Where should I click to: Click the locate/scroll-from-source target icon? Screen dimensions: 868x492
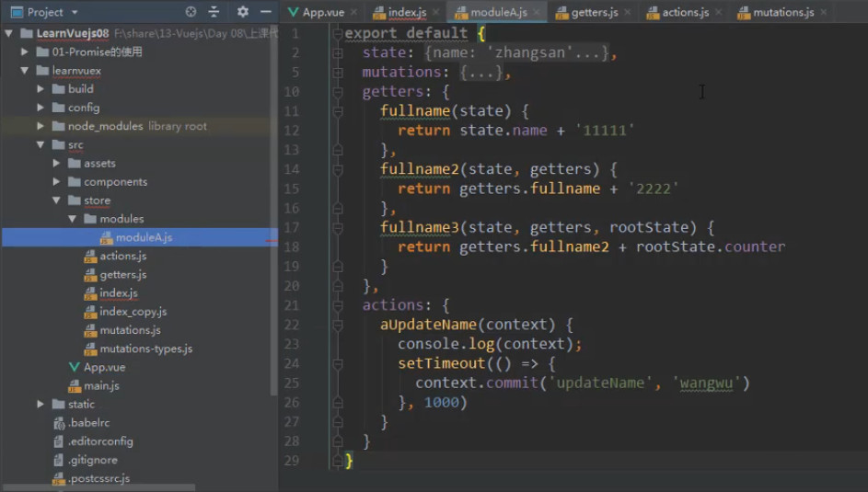coord(191,12)
